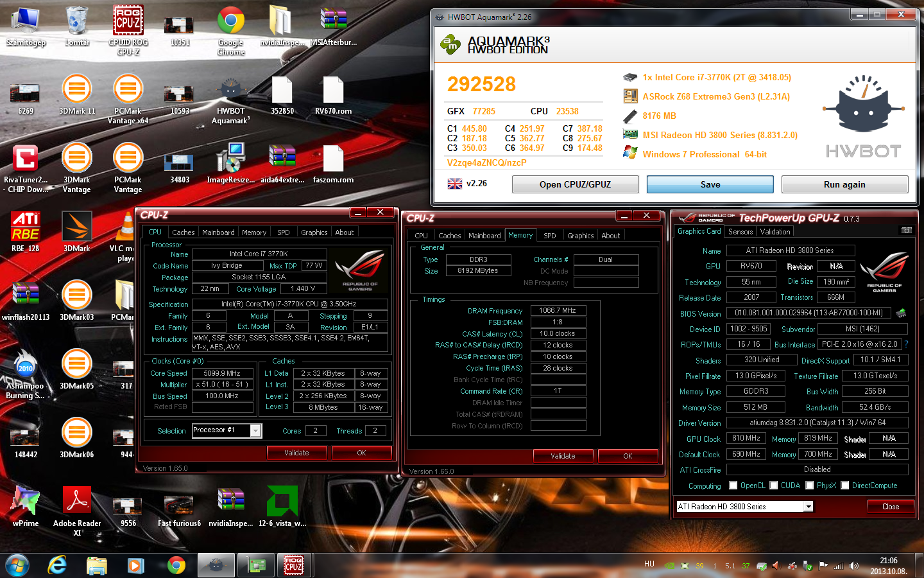Click the taskbar clock showing 21:06

889,566
